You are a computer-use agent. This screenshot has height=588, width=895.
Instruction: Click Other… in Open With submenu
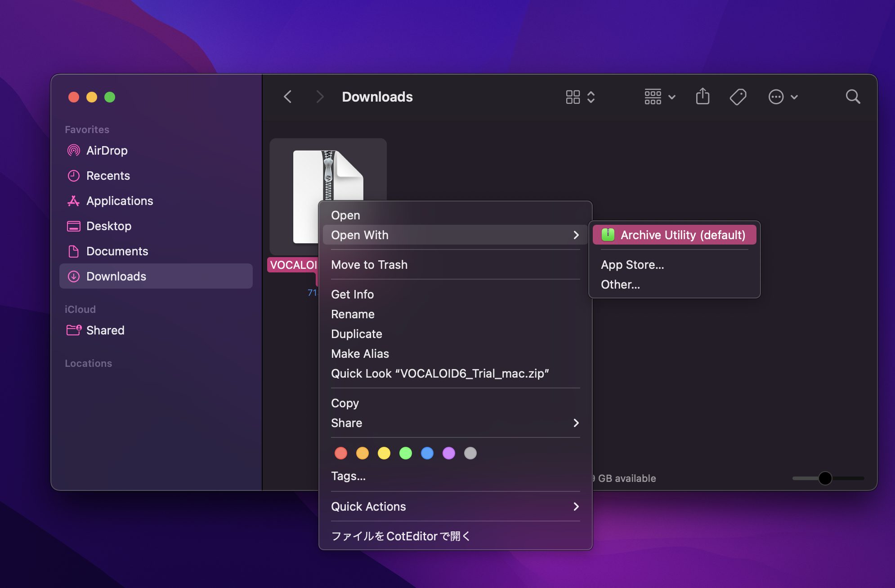620,285
